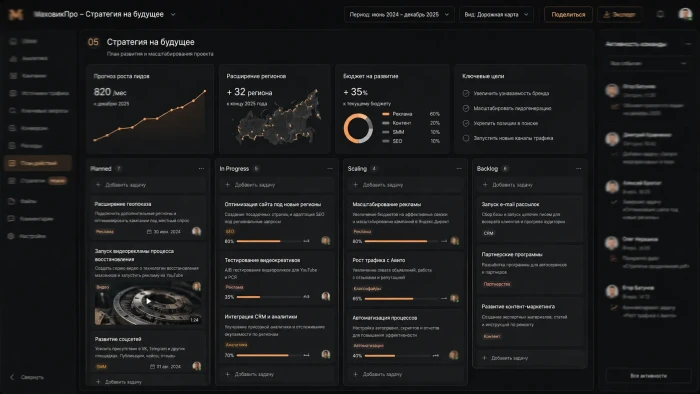Click assignee avatar on Масштабирование рекламы card
700x394 pixels.
point(454,241)
